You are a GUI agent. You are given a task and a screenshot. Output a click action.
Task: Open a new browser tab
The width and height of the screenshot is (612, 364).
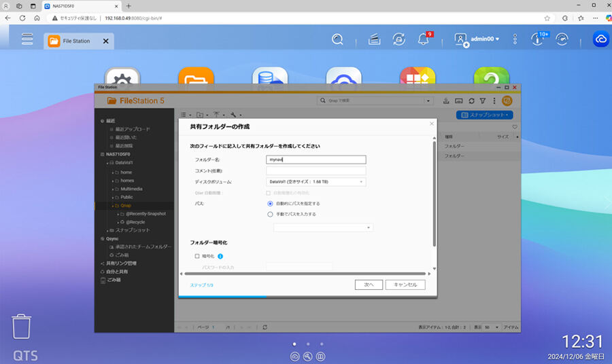coord(129,6)
